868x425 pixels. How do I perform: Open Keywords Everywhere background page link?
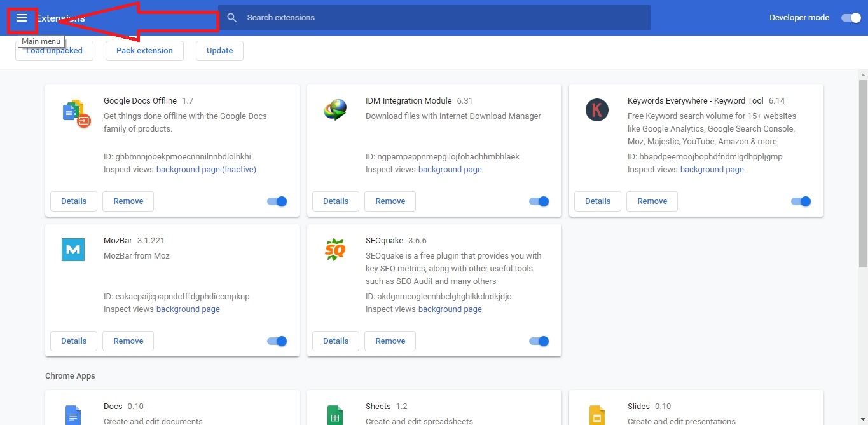click(712, 170)
